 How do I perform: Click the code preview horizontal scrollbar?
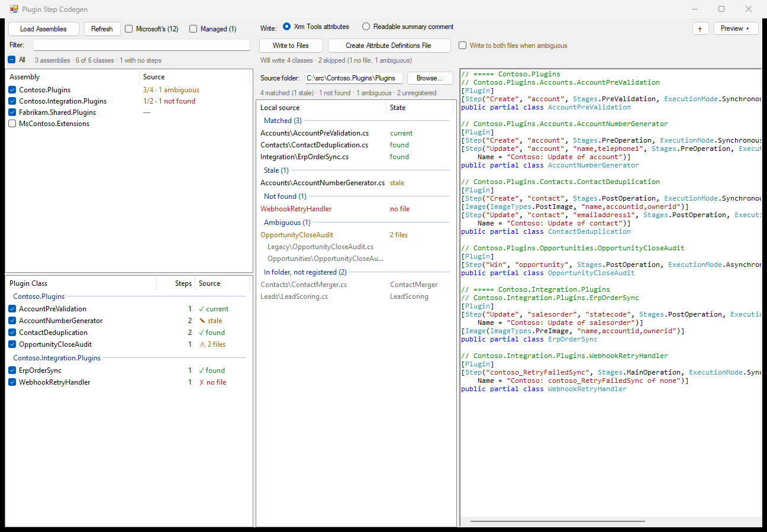click(x=557, y=521)
